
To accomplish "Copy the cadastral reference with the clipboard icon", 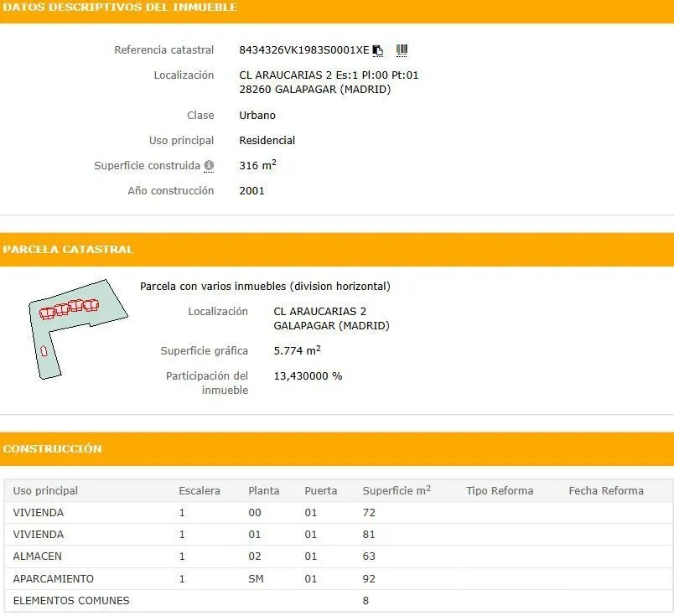I will pos(378,50).
